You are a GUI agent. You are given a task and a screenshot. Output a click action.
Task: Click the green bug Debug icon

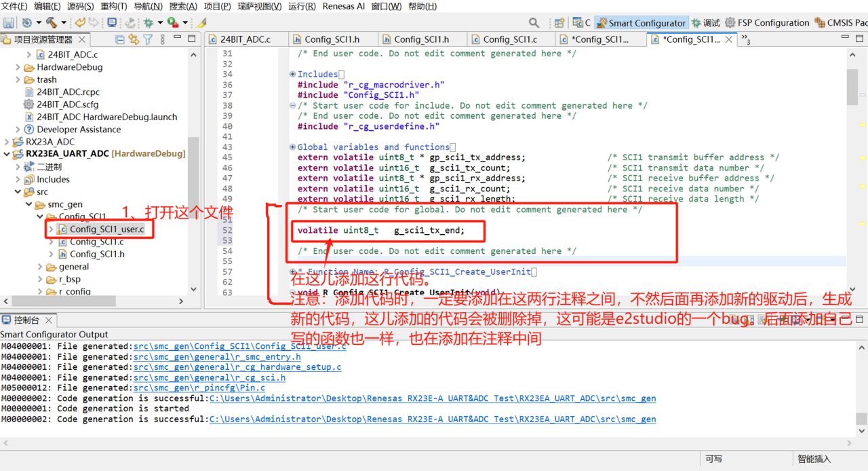tap(148, 22)
